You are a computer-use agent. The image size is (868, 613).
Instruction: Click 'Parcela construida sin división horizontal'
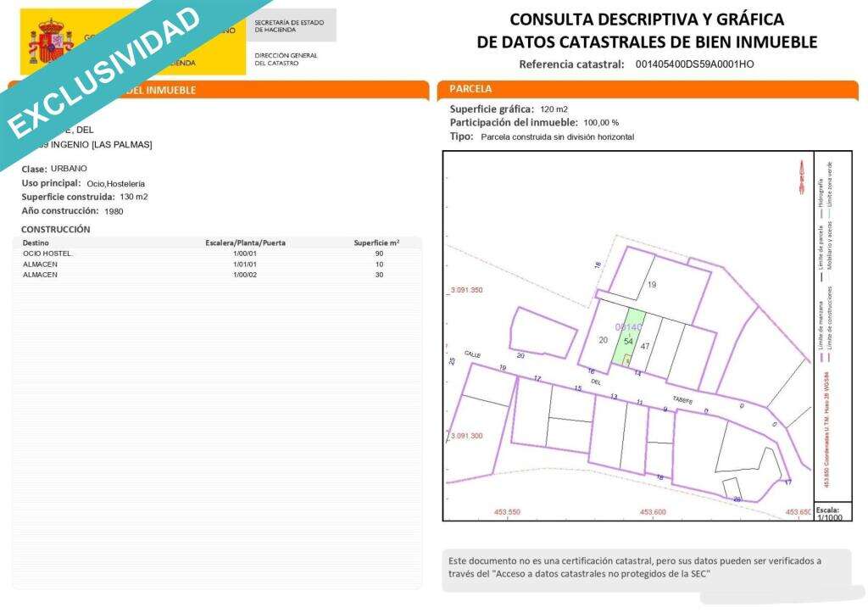tap(558, 137)
